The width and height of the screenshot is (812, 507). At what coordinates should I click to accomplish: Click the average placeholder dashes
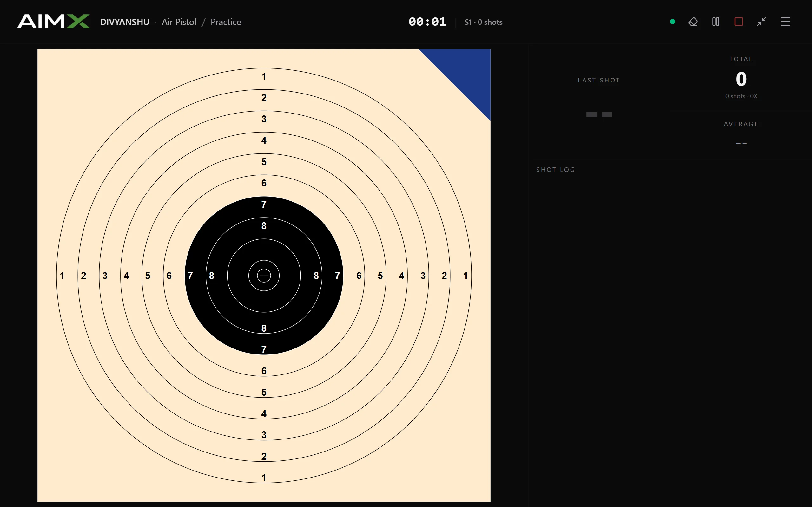pos(741,143)
